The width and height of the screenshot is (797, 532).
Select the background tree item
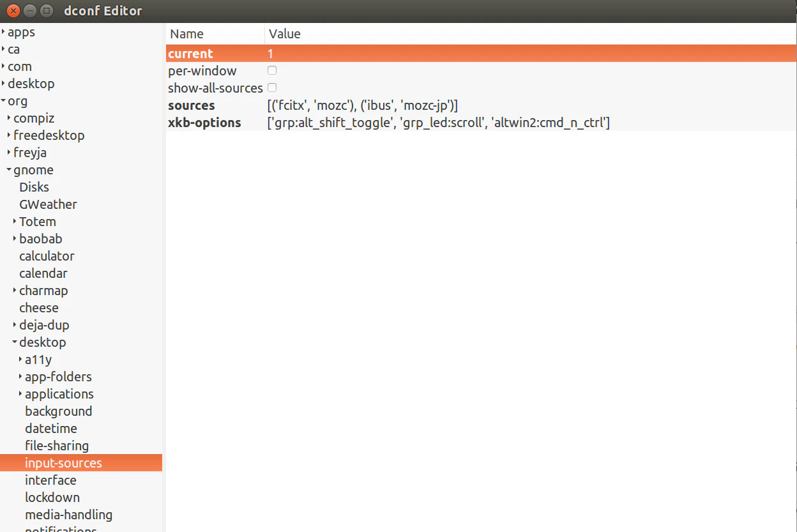59,411
